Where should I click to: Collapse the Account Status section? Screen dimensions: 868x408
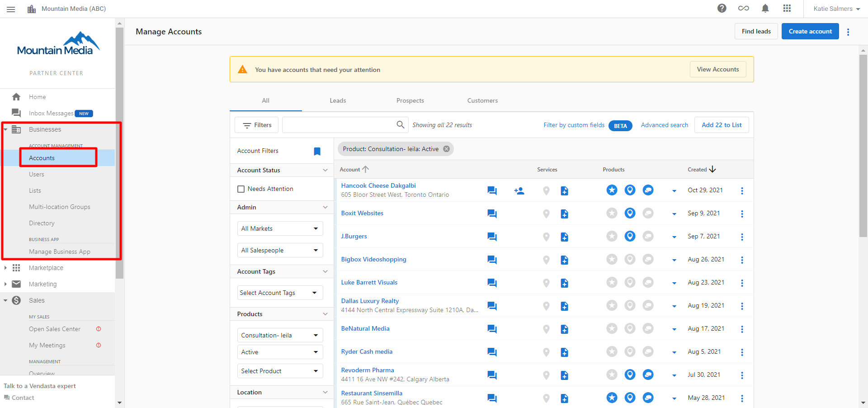point(325,170)
